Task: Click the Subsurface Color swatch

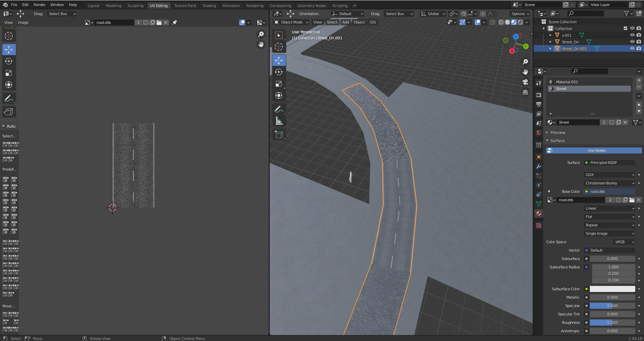Action: click(x=612, y=289)
